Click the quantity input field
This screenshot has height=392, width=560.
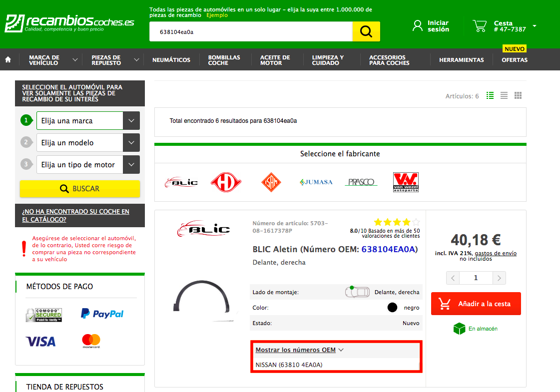[476, 278]
